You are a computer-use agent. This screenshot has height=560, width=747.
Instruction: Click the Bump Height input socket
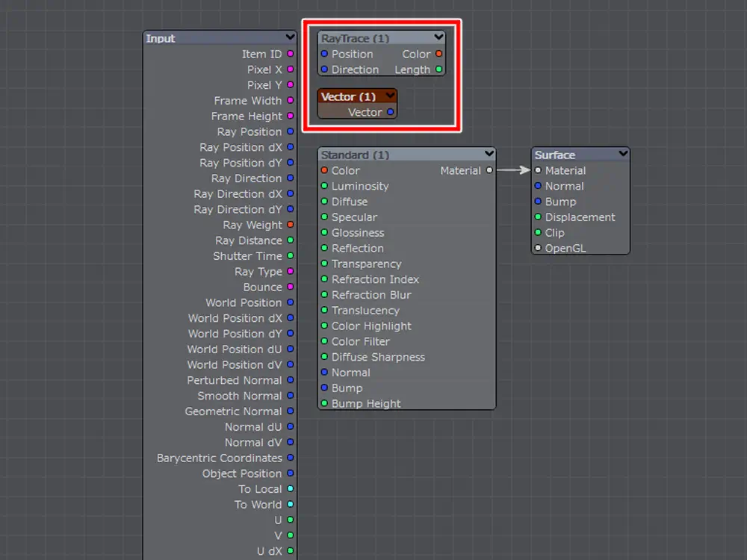click(x=324, y=403)
